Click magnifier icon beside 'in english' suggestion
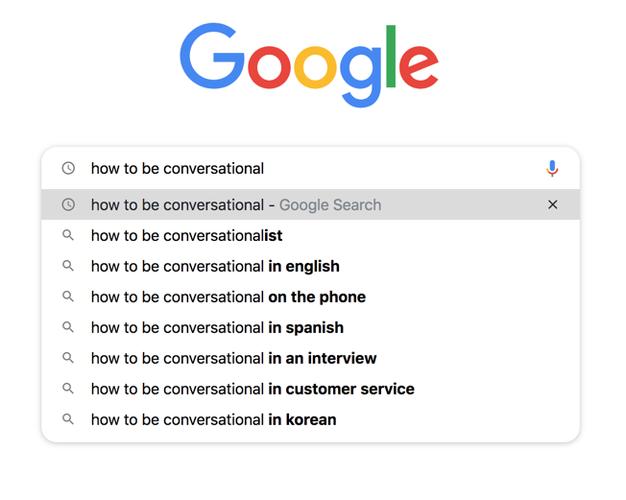This screenshot has width=626, height=500. (x=68, y=266)
